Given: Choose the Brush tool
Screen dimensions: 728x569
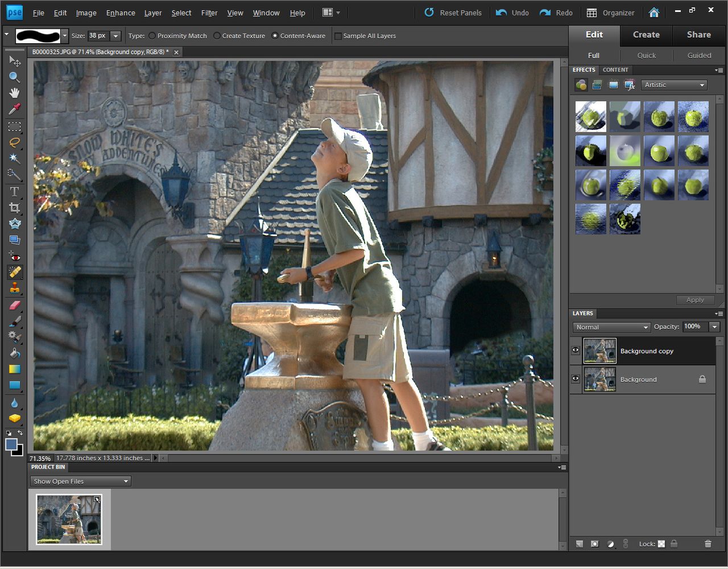Looking at the screenshot, I should (14, 321).
